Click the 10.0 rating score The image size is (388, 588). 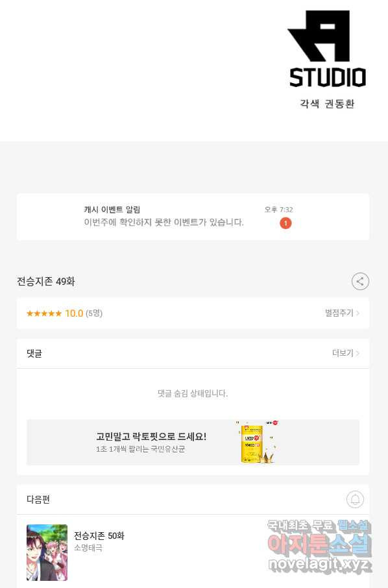point(74,313)
